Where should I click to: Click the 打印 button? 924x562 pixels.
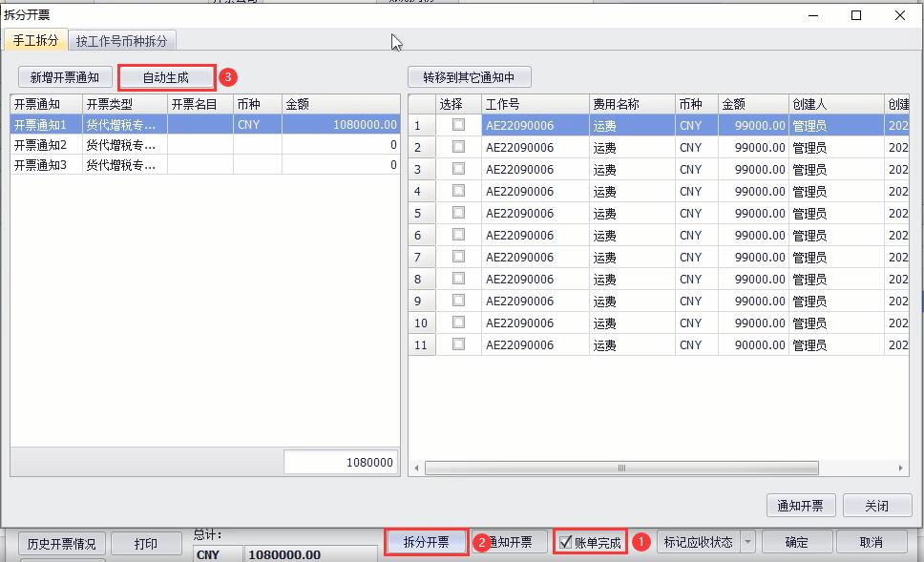tap(146, 544)
